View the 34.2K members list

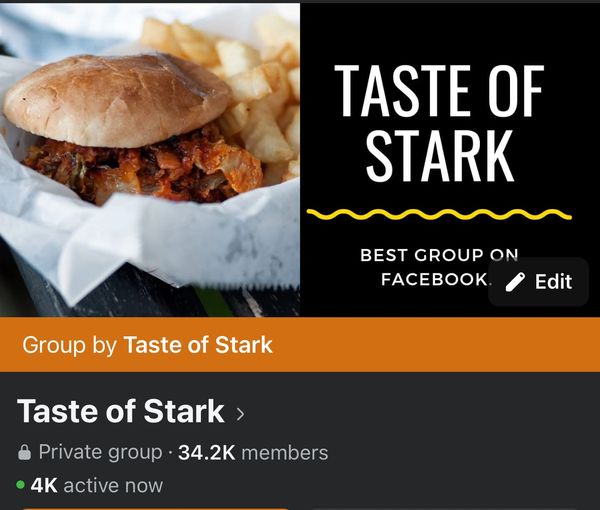[253, 453]
